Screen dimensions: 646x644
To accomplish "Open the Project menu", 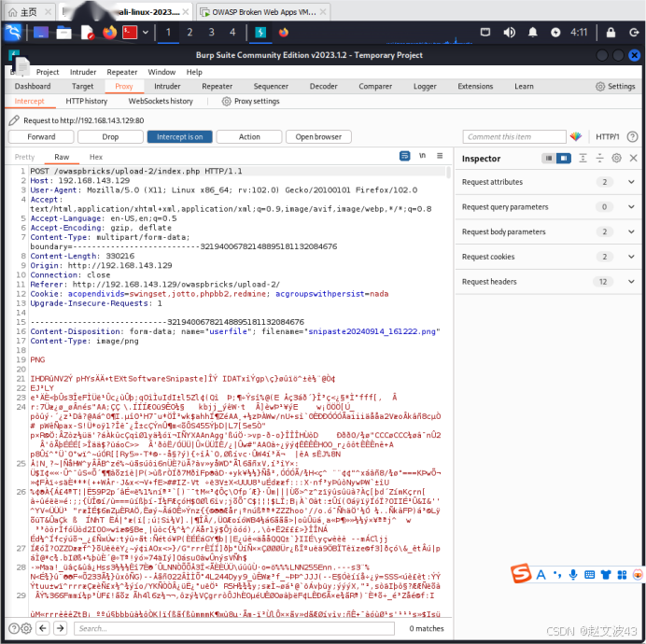I will click(x=48, y=72).
